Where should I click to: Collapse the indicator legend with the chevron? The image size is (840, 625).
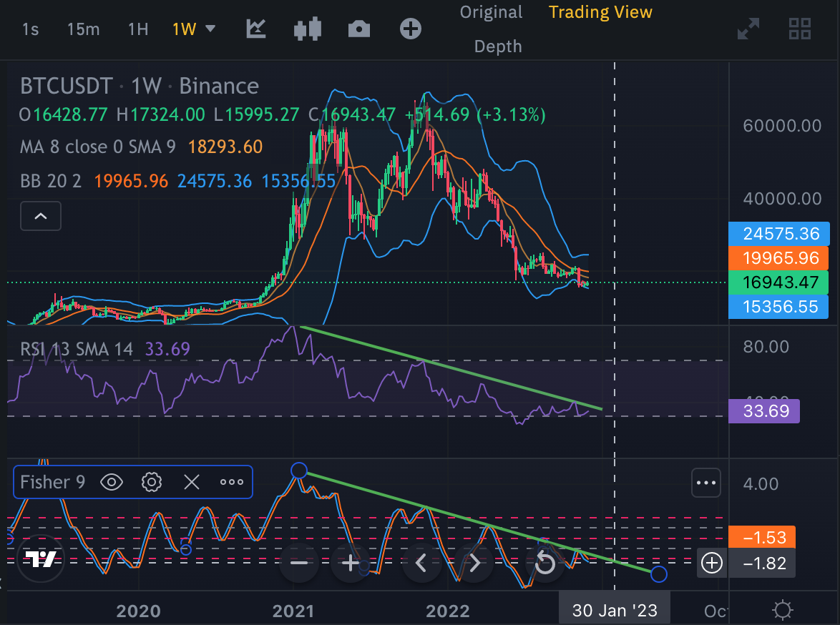[41, 217]
